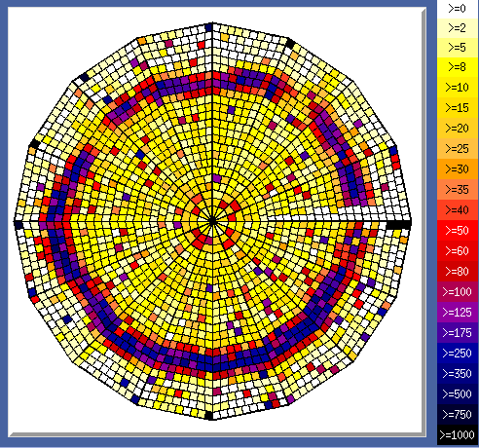Select the >=250 blue legend swatch
Viewport: 479px width, 448px height.
(458, 354)
